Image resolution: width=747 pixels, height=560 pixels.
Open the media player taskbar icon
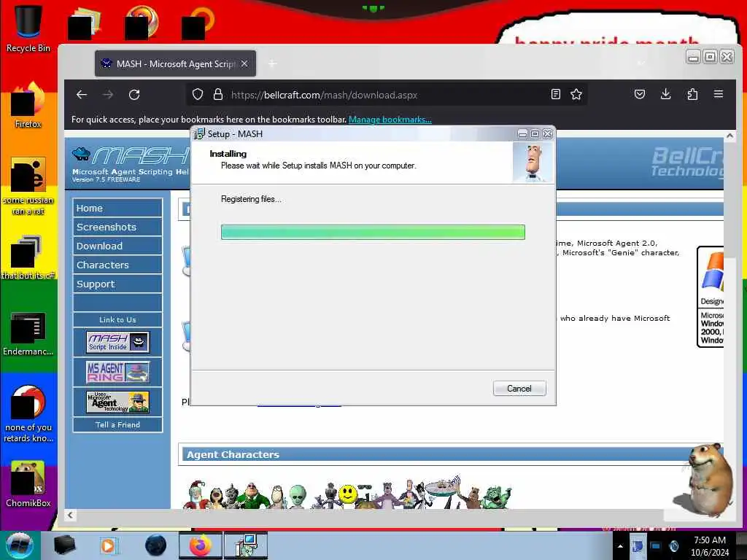(x=108, y=545)
